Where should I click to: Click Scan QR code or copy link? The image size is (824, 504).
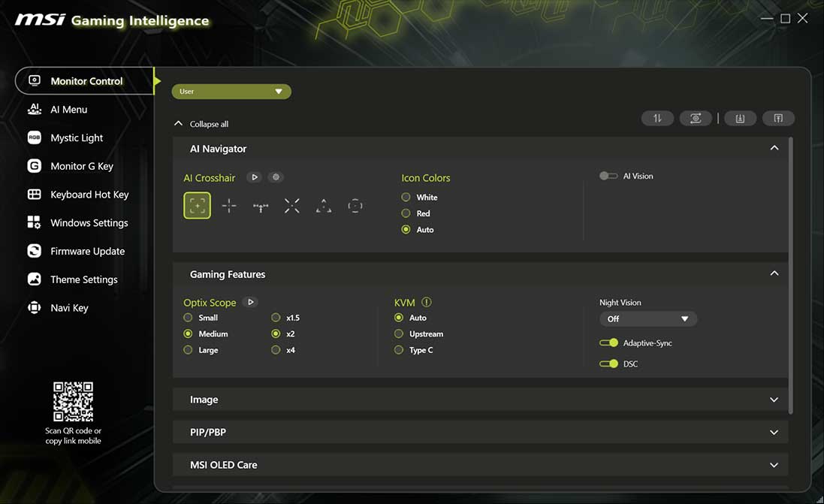pos(73,436)
